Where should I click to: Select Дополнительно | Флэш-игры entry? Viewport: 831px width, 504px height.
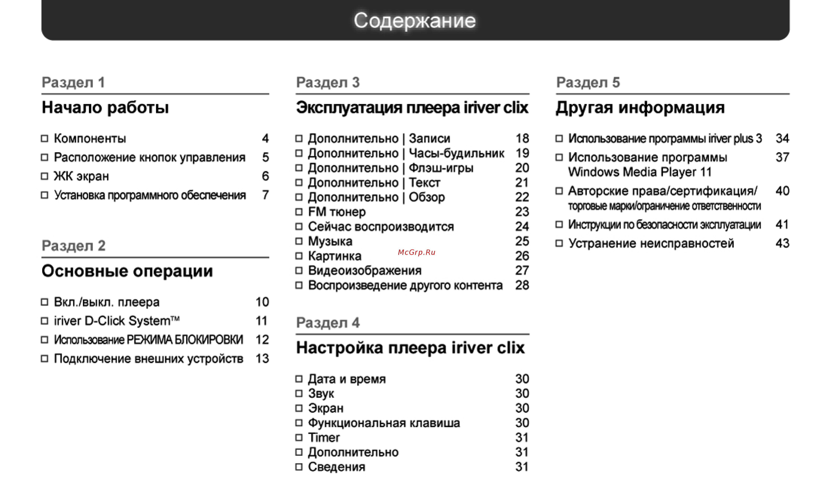pos(390,168)
